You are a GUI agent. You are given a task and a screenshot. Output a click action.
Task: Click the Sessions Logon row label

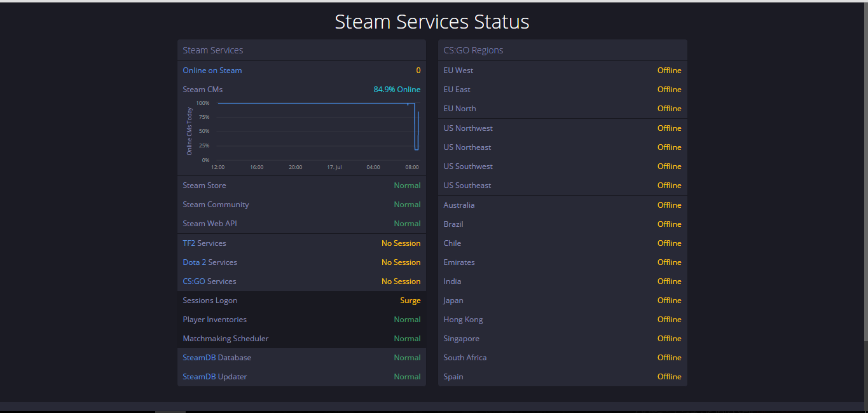click(x=210, y=301)
